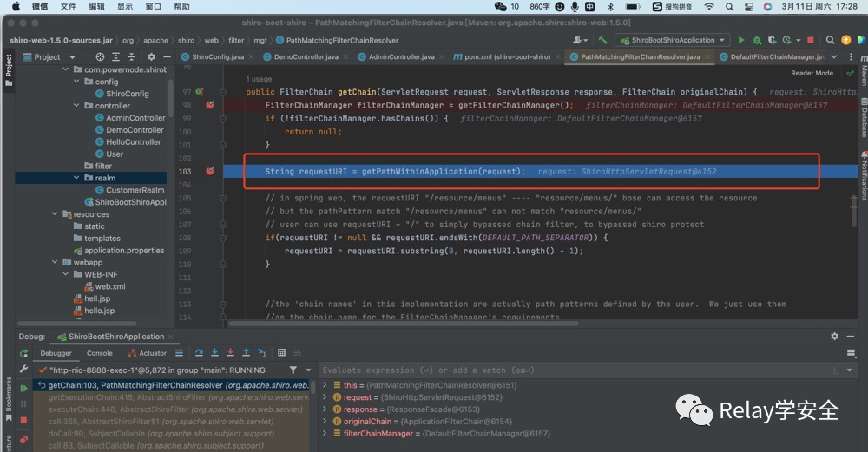Switch to the AdminController.java tab
This screenshot has width=868, height=452.
click(x=401, y=56)
